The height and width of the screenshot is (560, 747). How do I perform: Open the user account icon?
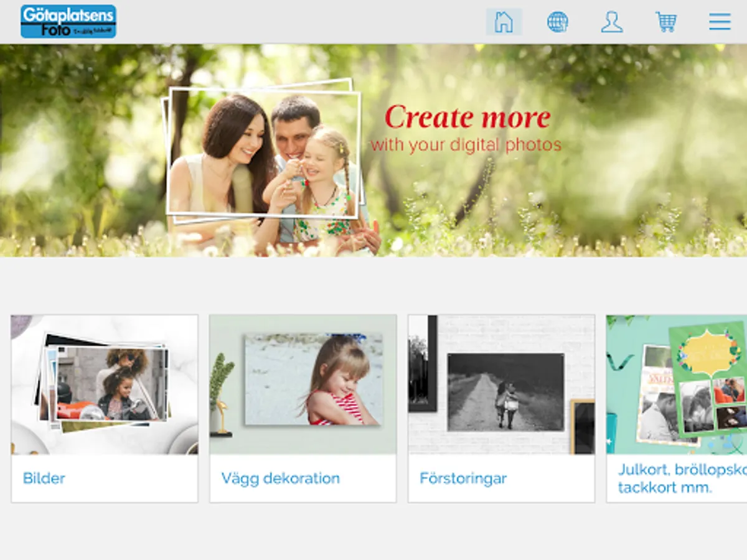[612, 22]
